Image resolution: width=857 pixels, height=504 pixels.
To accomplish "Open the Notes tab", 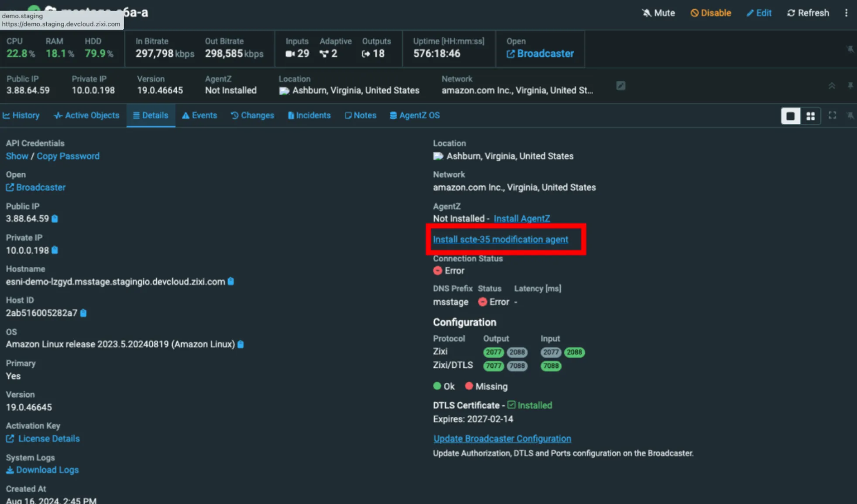I will [360, 115].
